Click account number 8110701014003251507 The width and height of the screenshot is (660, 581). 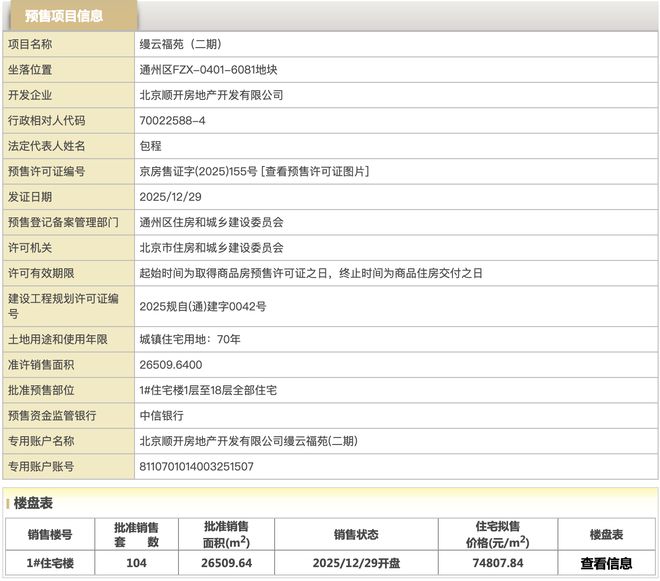[197, 466]
